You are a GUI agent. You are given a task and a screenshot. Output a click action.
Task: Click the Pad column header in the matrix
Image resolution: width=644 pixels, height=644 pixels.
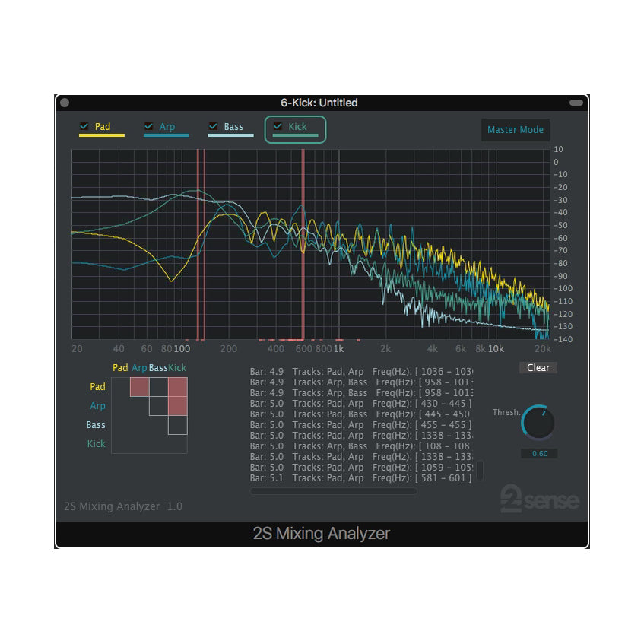pos(119,368)
